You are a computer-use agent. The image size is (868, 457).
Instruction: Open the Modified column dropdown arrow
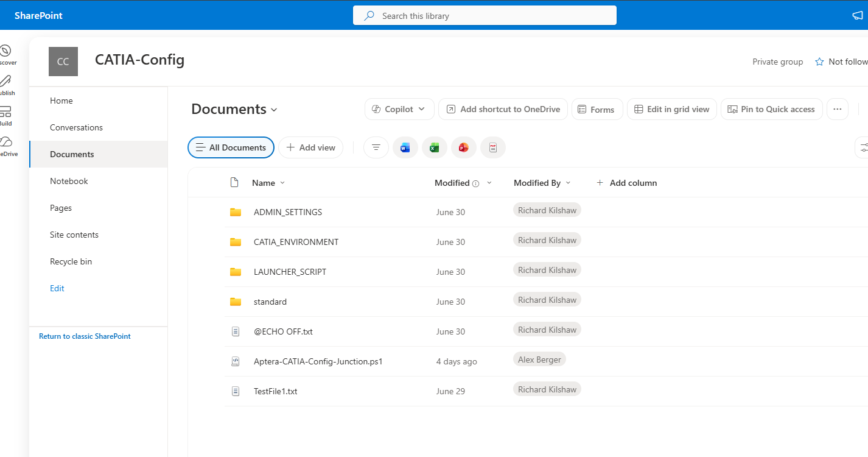(489, 183)
